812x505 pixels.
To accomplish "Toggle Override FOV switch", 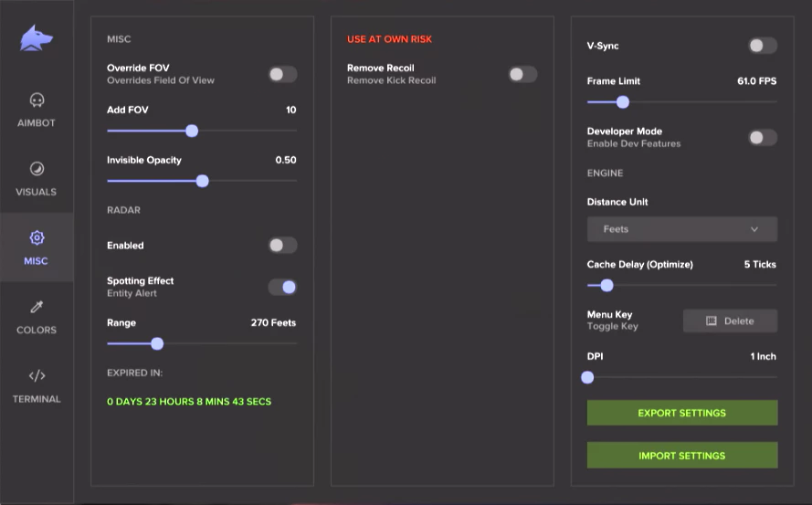I will [283, 74].
